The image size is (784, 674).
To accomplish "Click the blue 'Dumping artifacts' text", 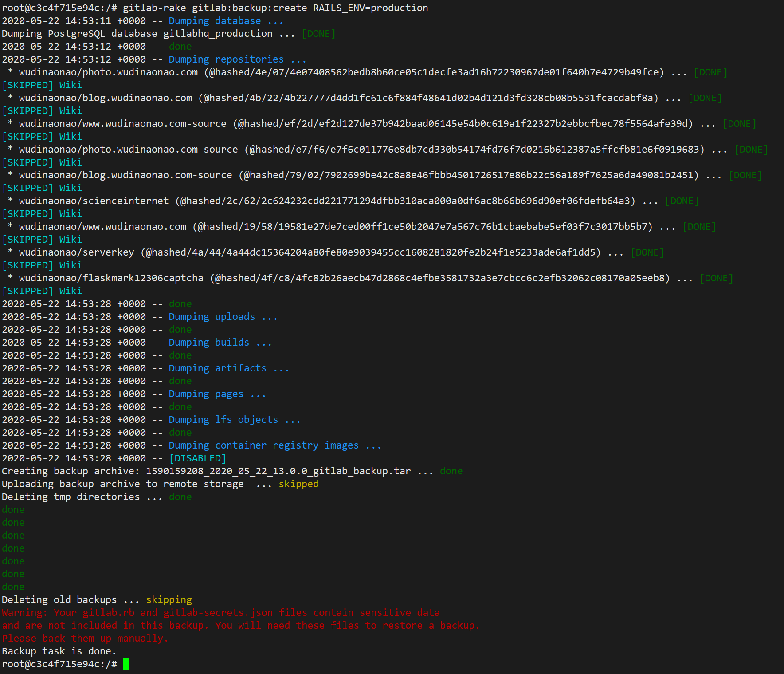I will (x=217, y=368).
